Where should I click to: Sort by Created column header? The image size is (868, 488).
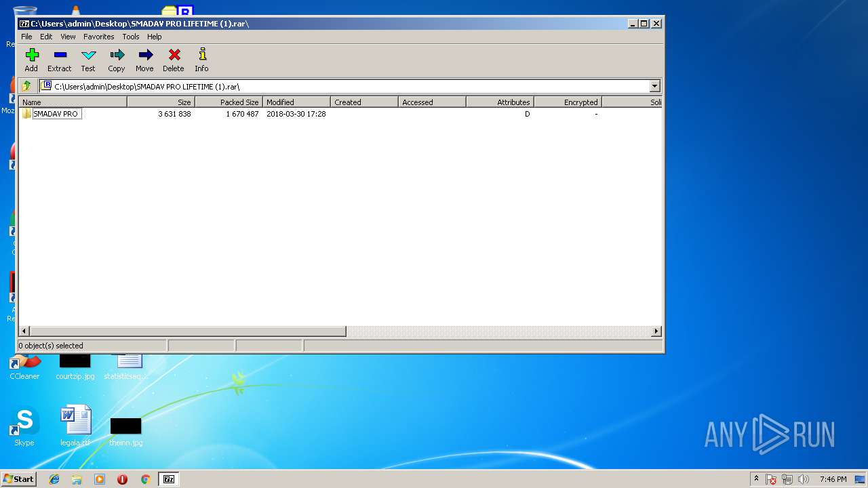pos(364,102)
